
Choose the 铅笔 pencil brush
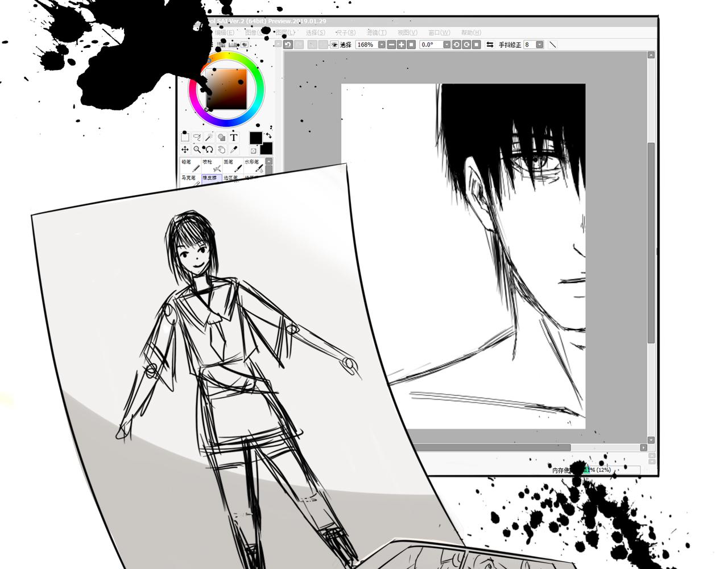[191, 165]
